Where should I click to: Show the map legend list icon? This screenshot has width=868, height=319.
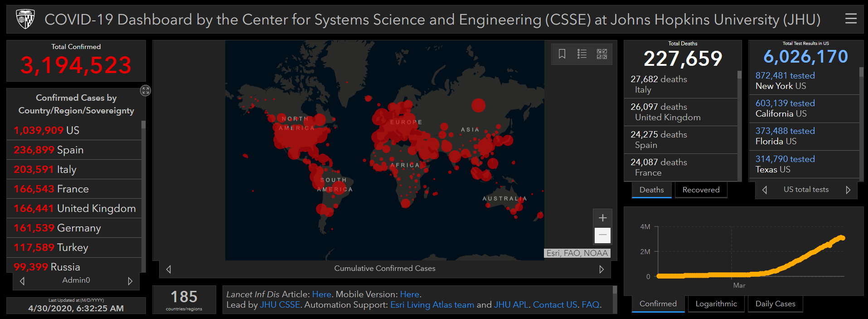pos(582,54)
